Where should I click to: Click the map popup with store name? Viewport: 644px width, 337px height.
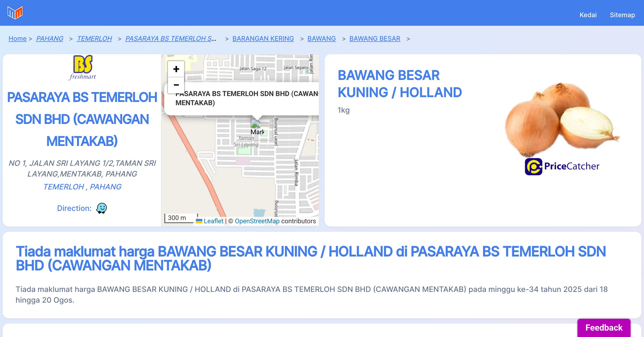(x=241, y=98)
